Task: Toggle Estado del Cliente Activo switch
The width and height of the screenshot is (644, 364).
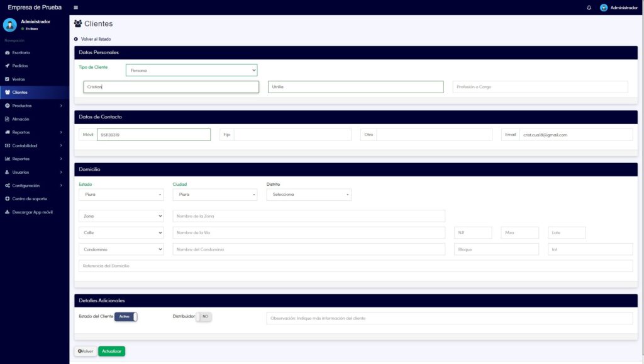Action: [126, 317]
